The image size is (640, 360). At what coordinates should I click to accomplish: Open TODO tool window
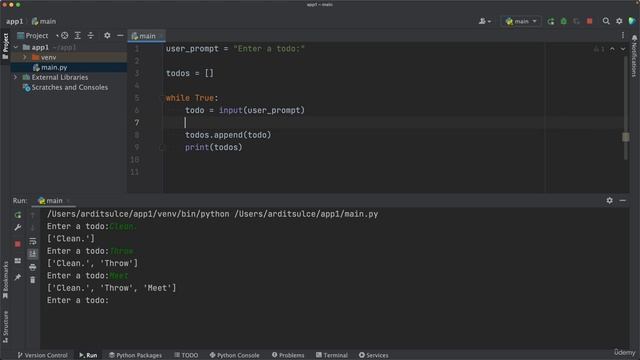(186, 355)
